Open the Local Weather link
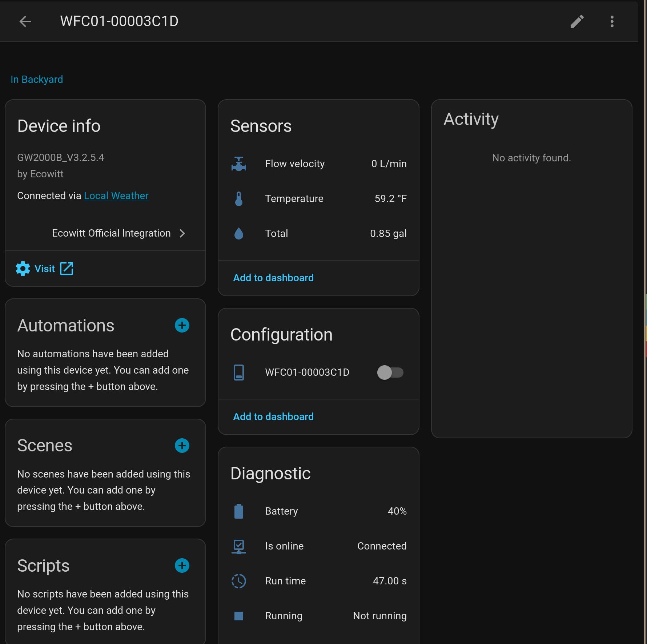 116,196
